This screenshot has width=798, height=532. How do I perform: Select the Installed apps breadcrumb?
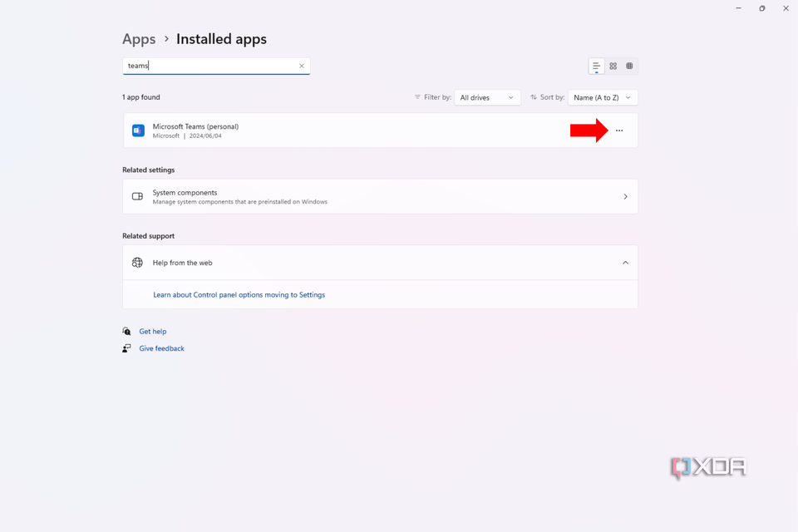click(x=221, y=39)
